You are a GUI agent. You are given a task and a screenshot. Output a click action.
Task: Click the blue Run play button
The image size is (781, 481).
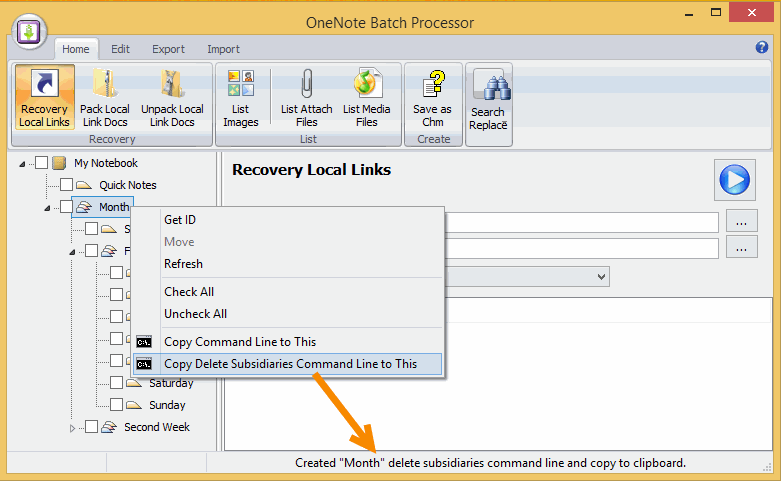735,180
